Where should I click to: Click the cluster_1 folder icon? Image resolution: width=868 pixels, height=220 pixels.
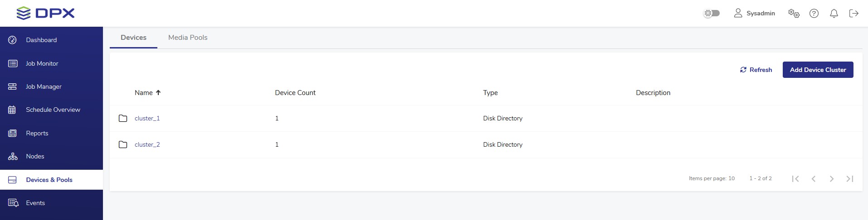pos(123,118)
